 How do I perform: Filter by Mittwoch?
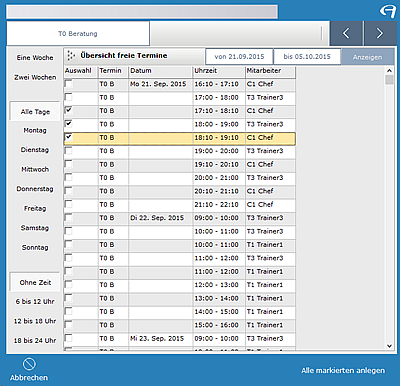click(x=35, y=169)
